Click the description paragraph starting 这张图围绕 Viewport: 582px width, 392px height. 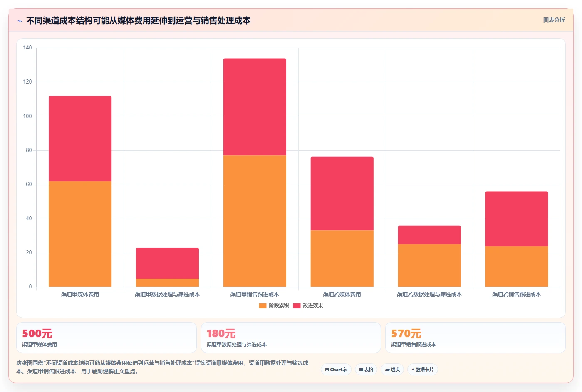[162, 367]
